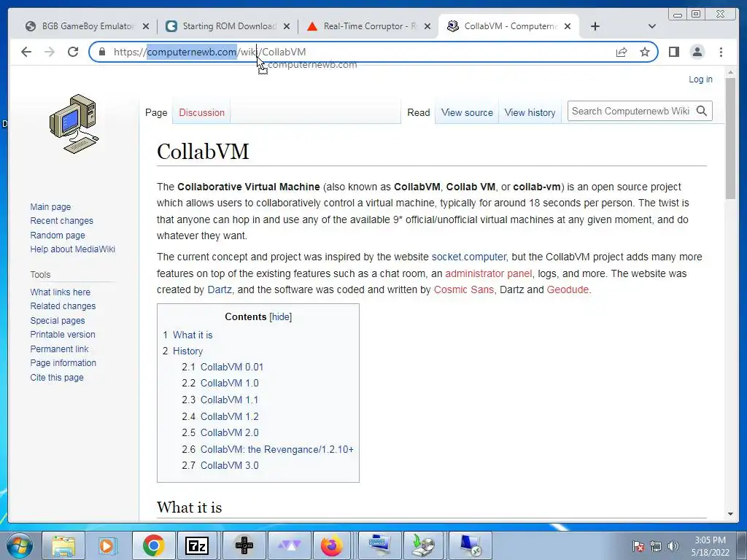Viewport: 747px width, 560px height.
Task: Open a new browser tab
Action: (595, 26)
